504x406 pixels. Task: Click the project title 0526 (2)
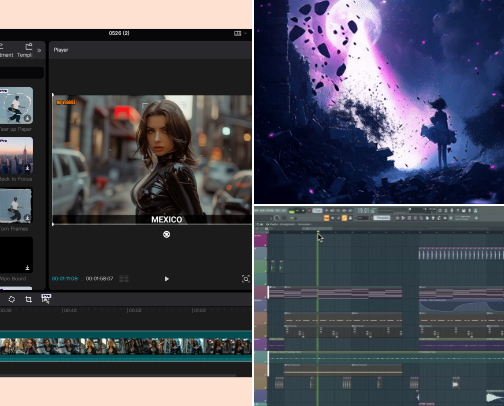pyautogui.click(x=119, y=33)
